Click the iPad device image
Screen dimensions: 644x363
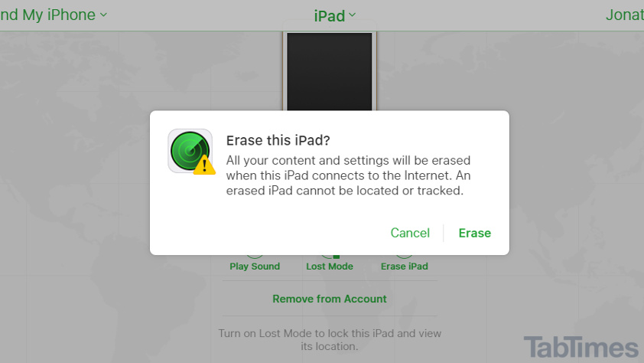coord(330,71)
